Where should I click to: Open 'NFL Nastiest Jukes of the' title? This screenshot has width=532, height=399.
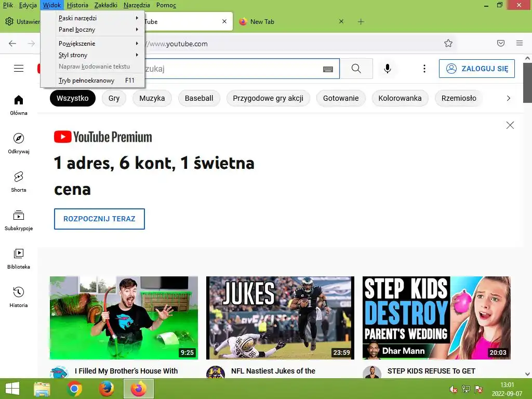273,371
